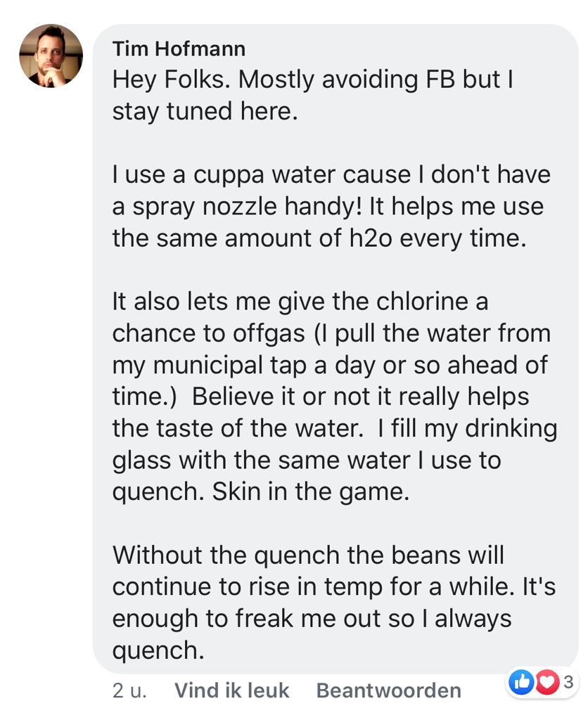This screenshot has height=720, width=588.
Task: Click Tim Hofmann's profile picture
Action: coord(51,56)
